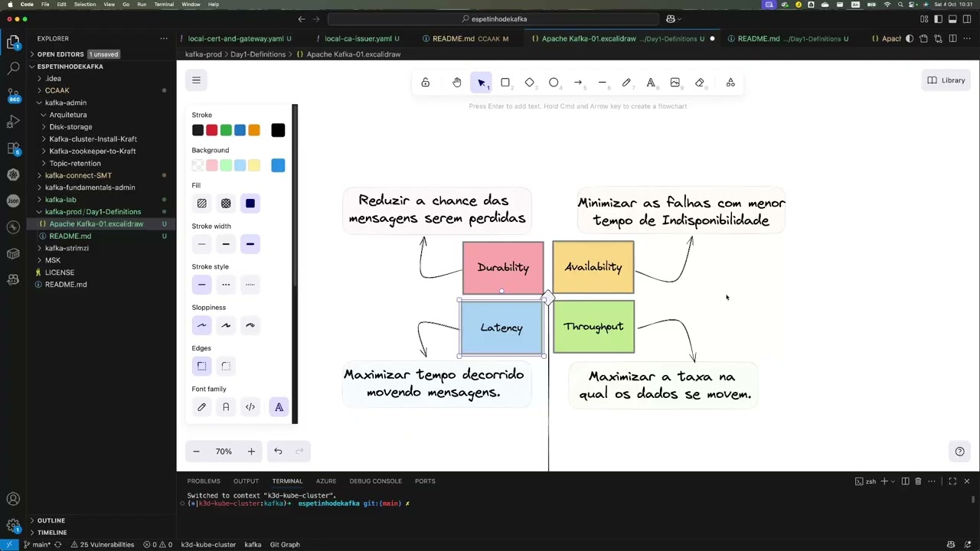
Task: Select the Hand panning tool
Action: pos(457,83)
